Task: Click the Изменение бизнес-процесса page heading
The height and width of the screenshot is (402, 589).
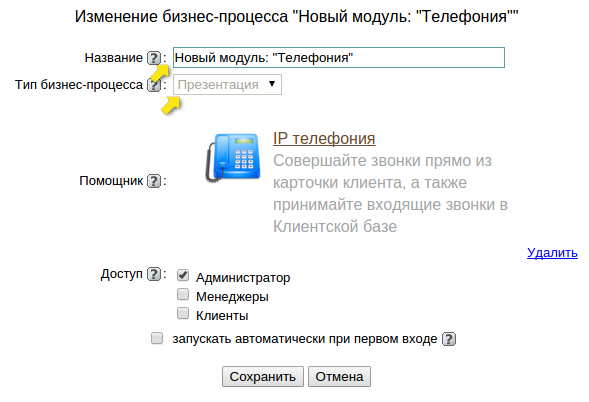Action: [296, 17]
